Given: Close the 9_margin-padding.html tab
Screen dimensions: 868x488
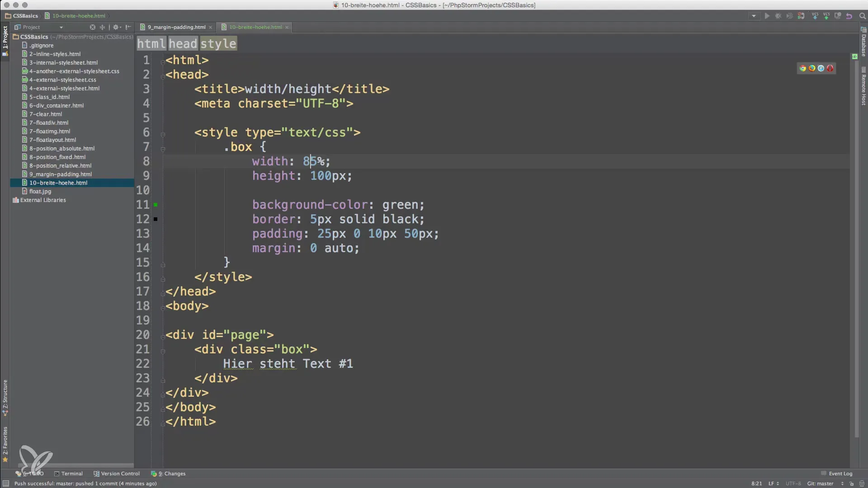Looking at the screenshot, I should pyautogui.click(x=210, y=28).
